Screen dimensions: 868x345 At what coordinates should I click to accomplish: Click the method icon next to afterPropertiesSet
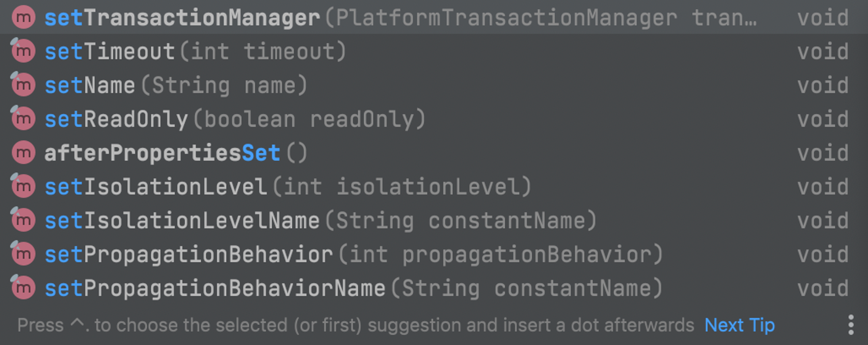[x=23, y=153]
